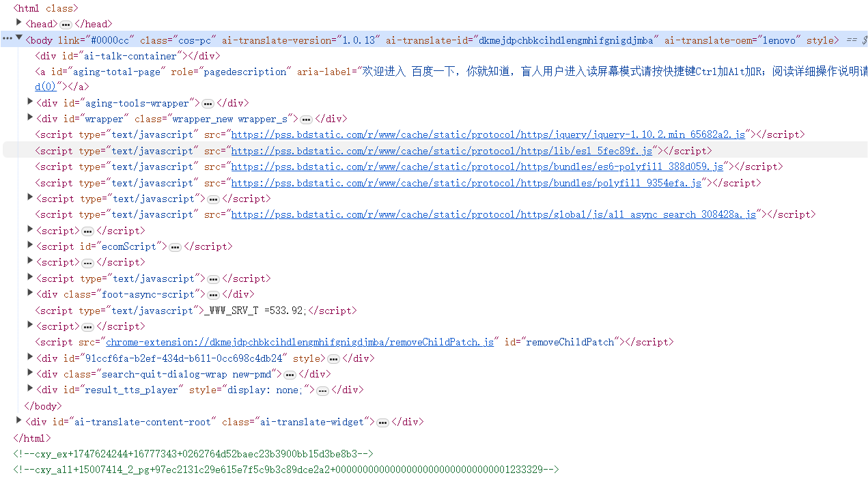Click the cxy_ex comment line
The image size is (868, 499).
pos(193,454)
